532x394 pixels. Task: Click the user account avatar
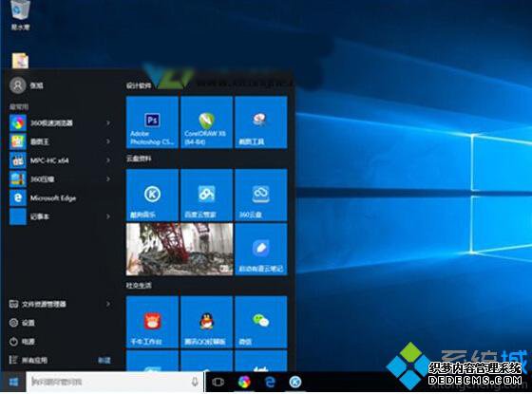18,85
